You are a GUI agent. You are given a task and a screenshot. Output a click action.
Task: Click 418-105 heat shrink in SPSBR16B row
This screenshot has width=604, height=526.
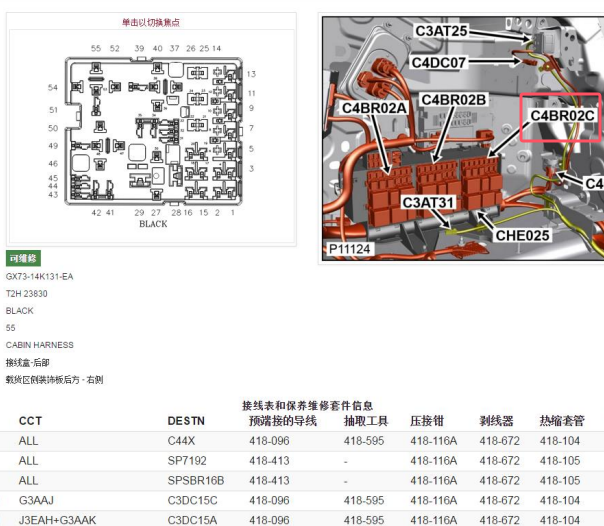[560, 481]
